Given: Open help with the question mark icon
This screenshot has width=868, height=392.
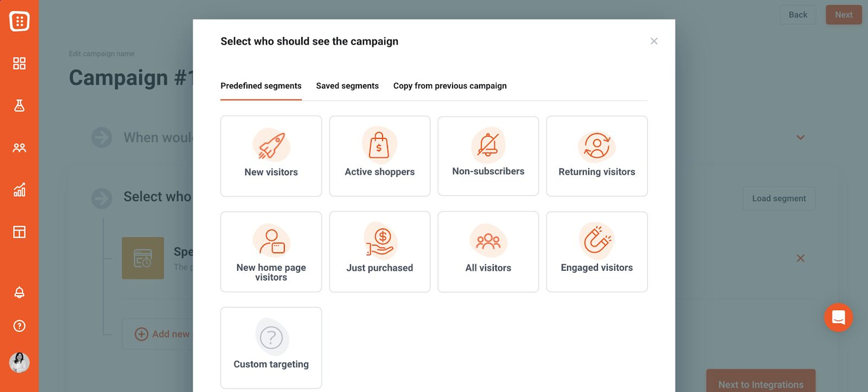Looking at the screenshot, I should pos(19,326).
